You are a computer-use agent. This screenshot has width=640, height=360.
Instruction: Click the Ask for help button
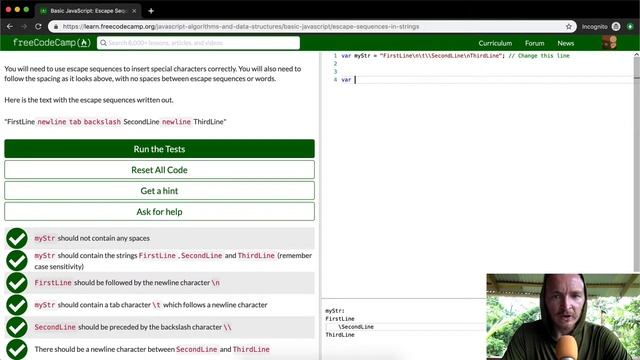click(160, 211)
